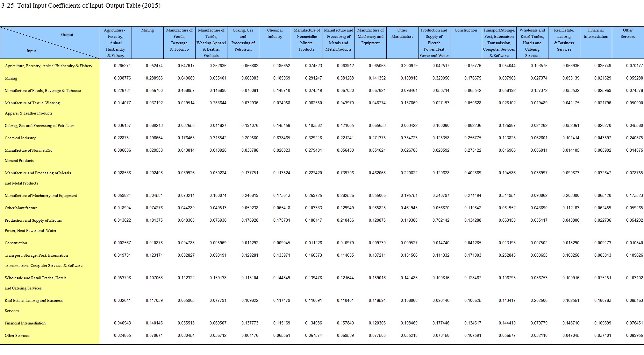The image size is (644, 355).
Task: Select row label 'Manufacture of Foods, Beverage & Tobacco'
Action: tap(43, 91)
